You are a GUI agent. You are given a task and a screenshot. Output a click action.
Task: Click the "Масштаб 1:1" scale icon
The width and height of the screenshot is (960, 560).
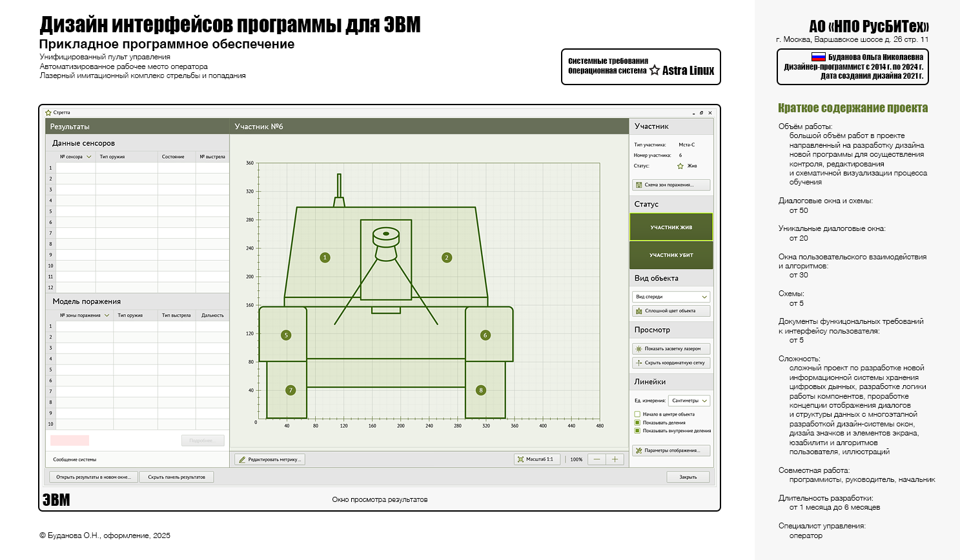point(520,459)
